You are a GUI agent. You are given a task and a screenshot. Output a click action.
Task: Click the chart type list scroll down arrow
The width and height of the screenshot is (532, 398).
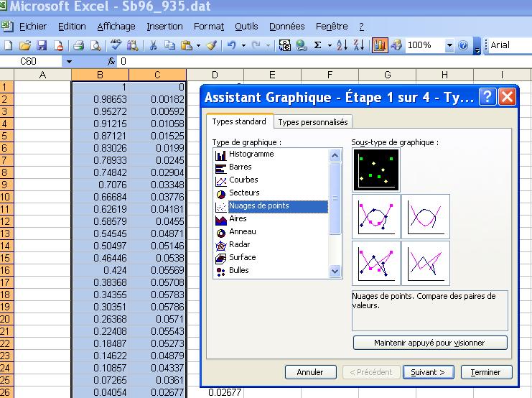click(x=335, y=271)
